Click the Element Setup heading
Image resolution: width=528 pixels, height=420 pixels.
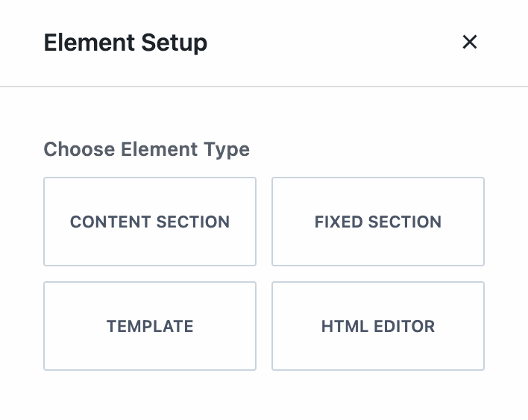[x=125, y=43]
